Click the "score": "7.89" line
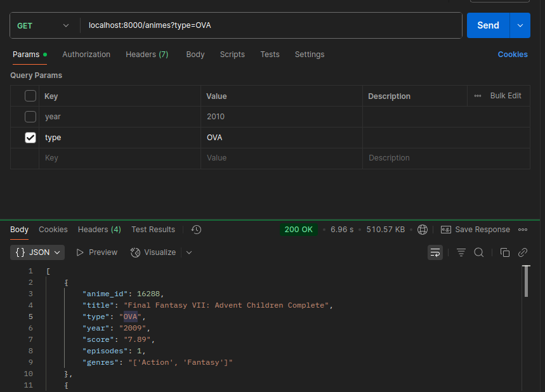545x392 pixels. tap(119, 339)
